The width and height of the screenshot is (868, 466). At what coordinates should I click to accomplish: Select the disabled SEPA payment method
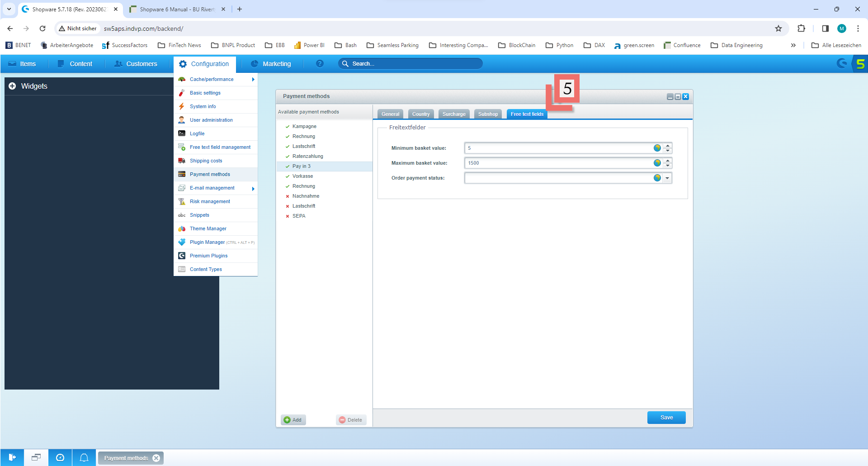[x=299, y=216]
